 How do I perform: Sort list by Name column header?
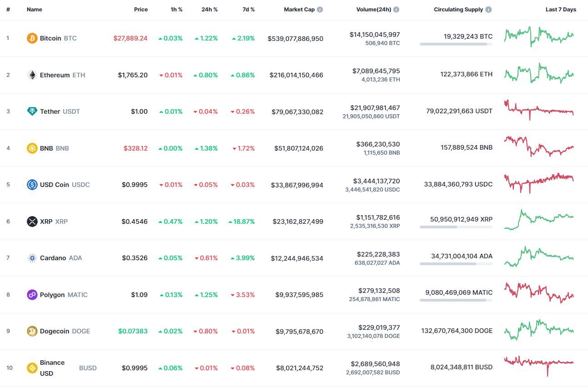click(x=35, y=10)
